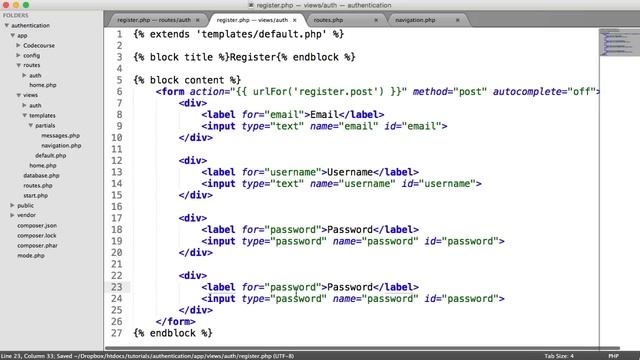Screen dimensions: 640x360
Task: Open home.php under views folder
Action: (42, 165)
